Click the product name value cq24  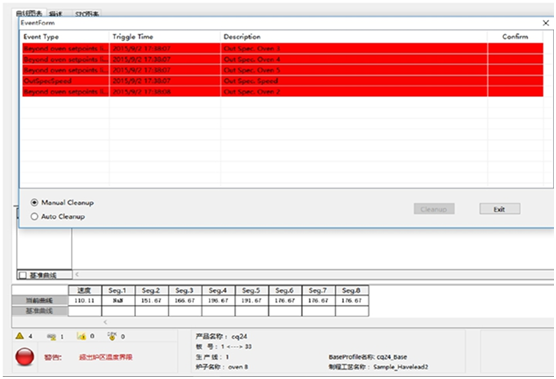(239, 336)
